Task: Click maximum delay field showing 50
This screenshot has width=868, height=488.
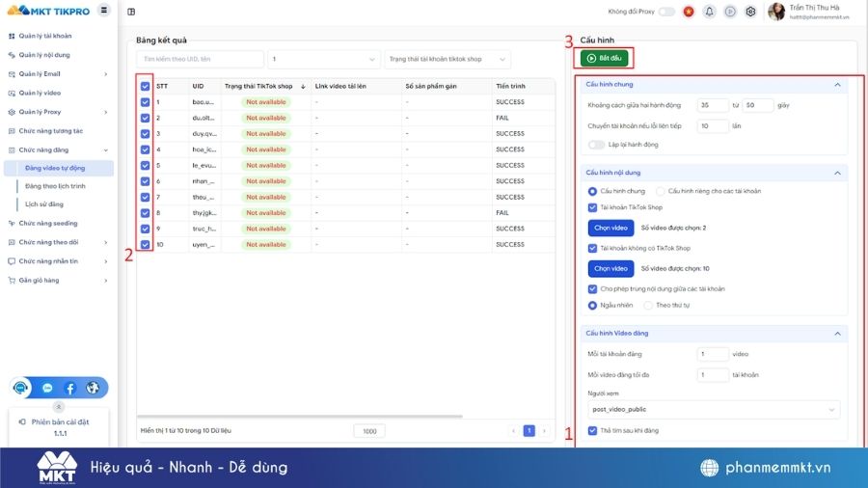Action: (758, 105)
